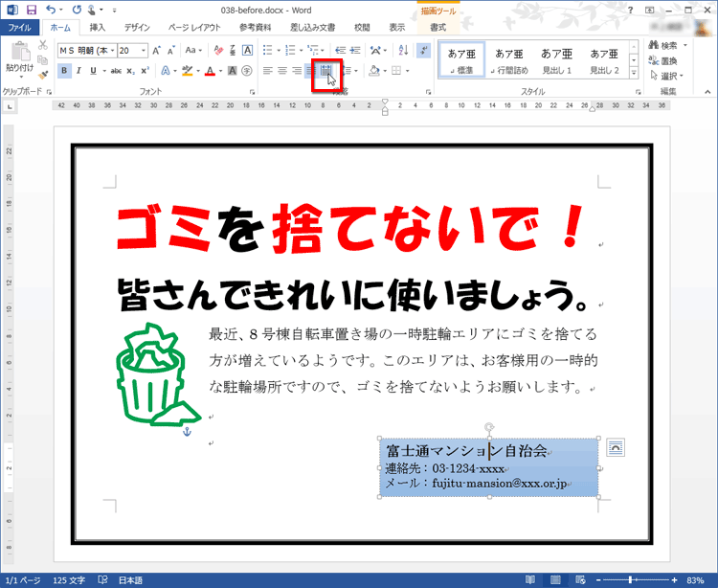Switch to Read Mode view
The width and height of the screenshot is (718, 588).
click(530, 579)
